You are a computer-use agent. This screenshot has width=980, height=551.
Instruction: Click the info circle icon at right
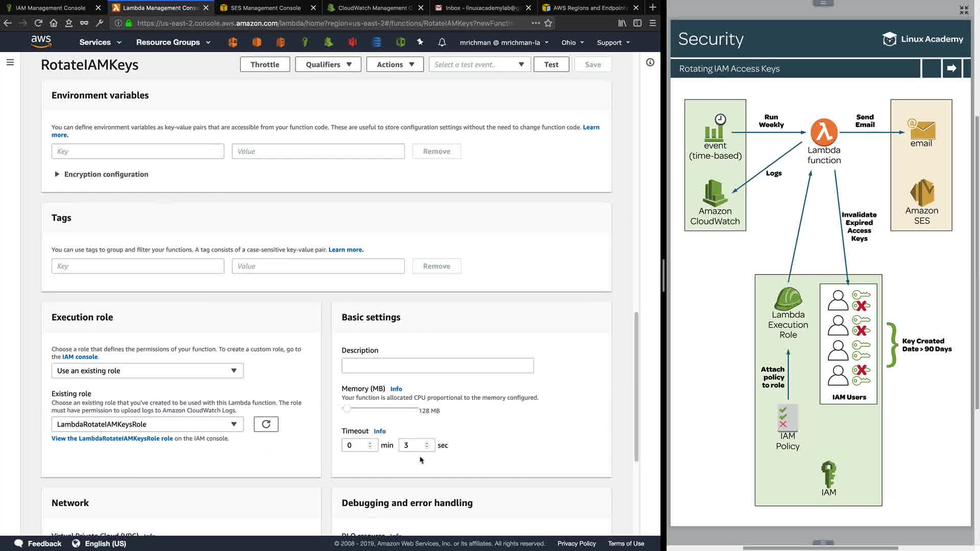click(650, 62)
